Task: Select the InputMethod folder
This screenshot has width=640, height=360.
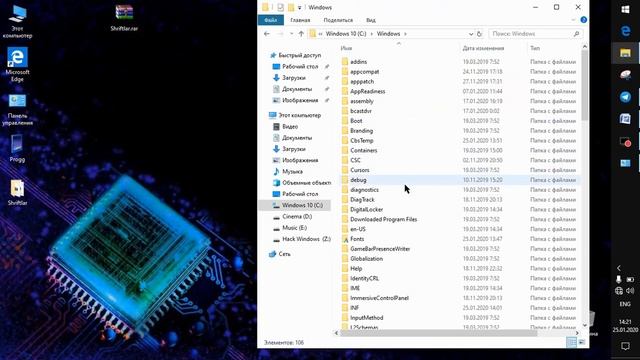Action: pyautogui.click(x=367, y=318)
